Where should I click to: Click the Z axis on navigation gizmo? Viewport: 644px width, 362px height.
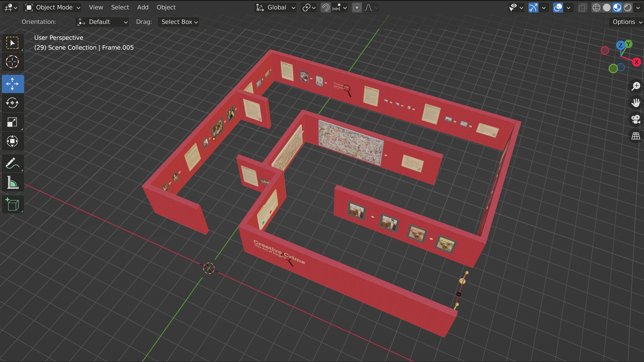621,45
